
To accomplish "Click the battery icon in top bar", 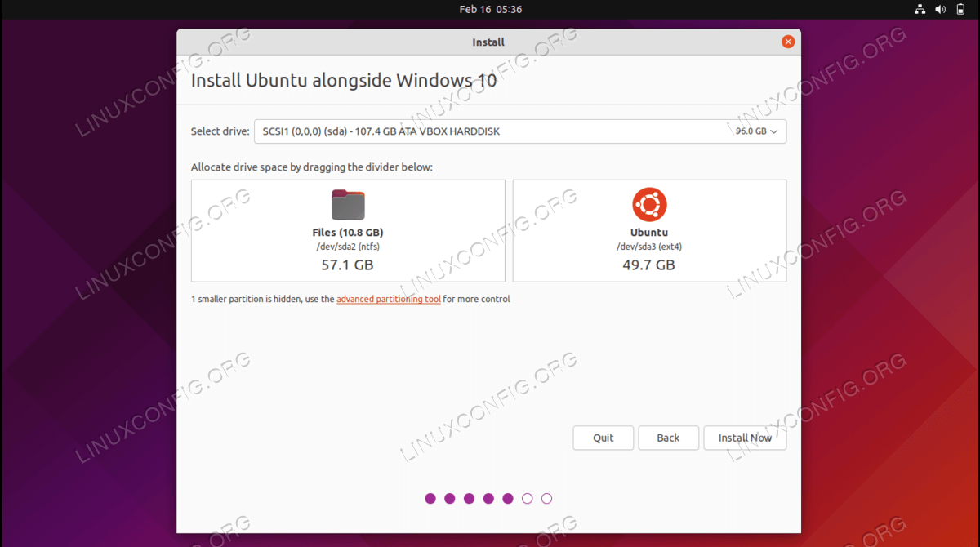I will click(960, 10).
